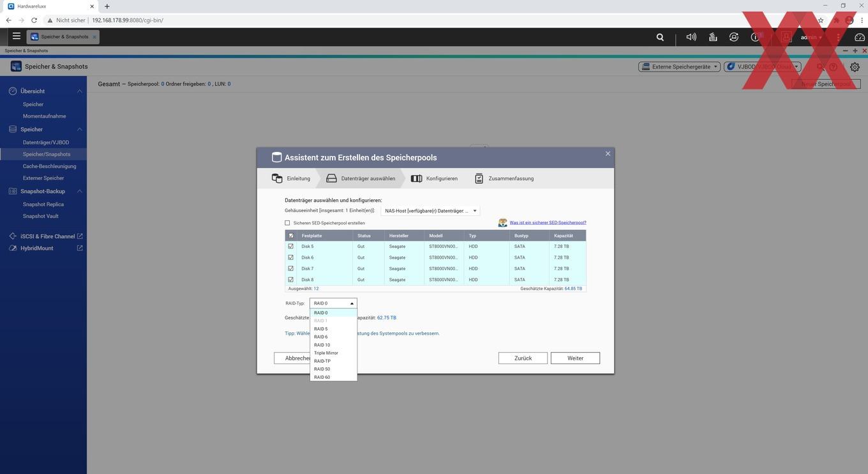Viewport: 868px width, 474px height.
Task: Collapse the Speicher sidebar section
Action: [80, 129]
